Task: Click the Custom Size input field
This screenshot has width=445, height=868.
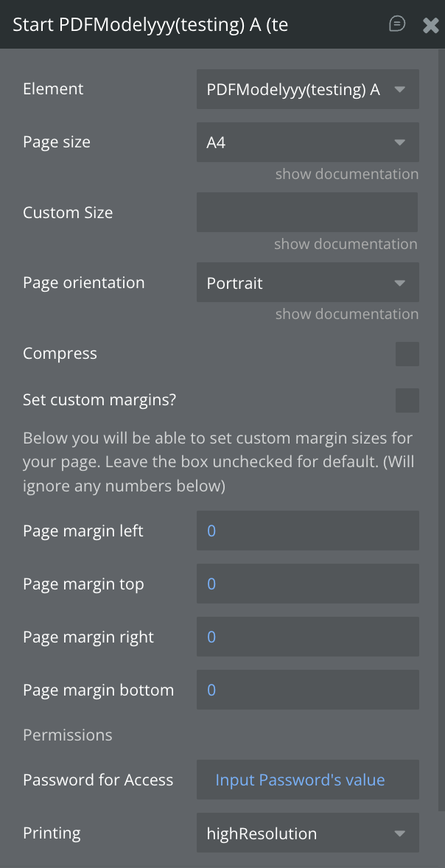Action: click(x=307, y=212)
